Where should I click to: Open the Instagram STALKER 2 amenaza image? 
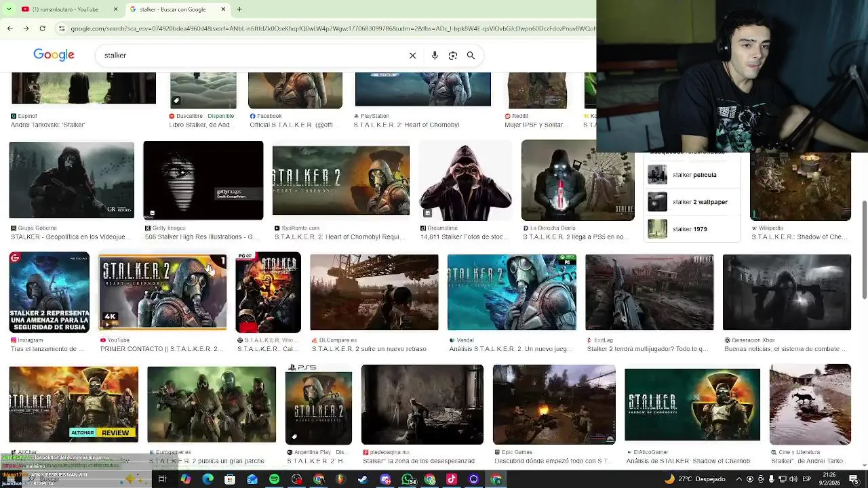[x=49, y=293]
